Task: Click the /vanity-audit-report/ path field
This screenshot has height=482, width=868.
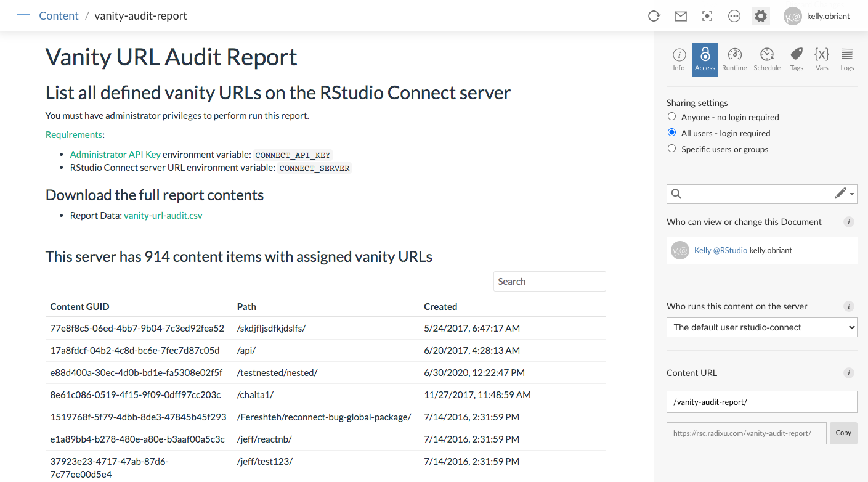Action: (x=762, y=402)
